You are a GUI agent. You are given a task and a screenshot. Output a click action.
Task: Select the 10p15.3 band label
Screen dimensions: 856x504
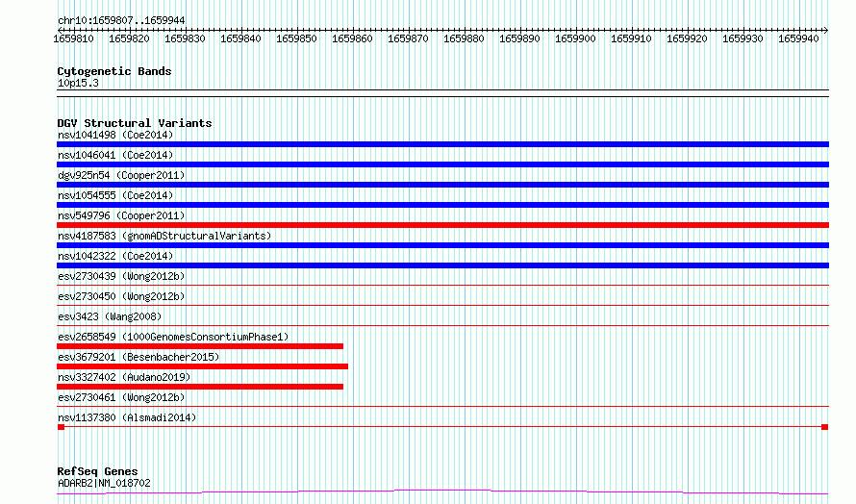coord(78,84)
